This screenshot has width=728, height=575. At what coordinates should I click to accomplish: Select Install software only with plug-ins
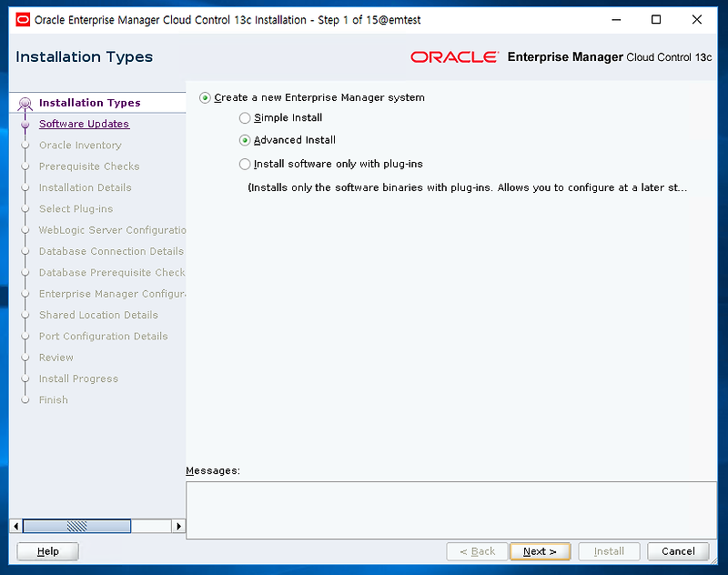coord(244,165)
